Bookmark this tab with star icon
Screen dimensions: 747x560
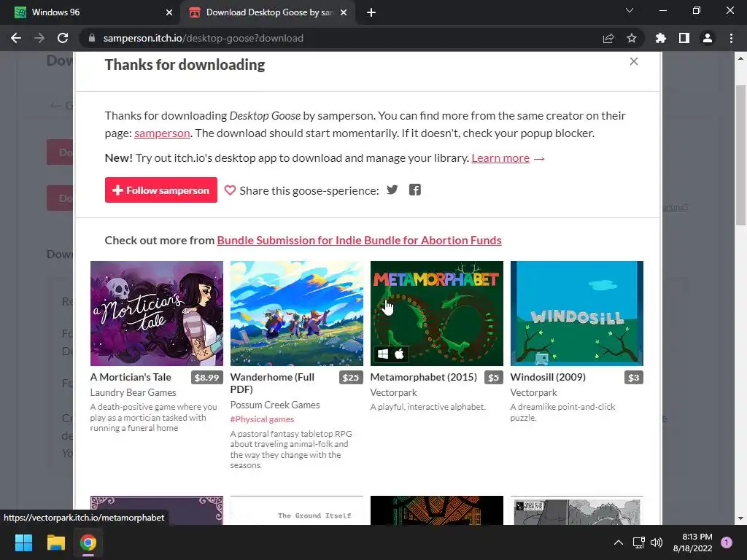[x=632, y=38]
